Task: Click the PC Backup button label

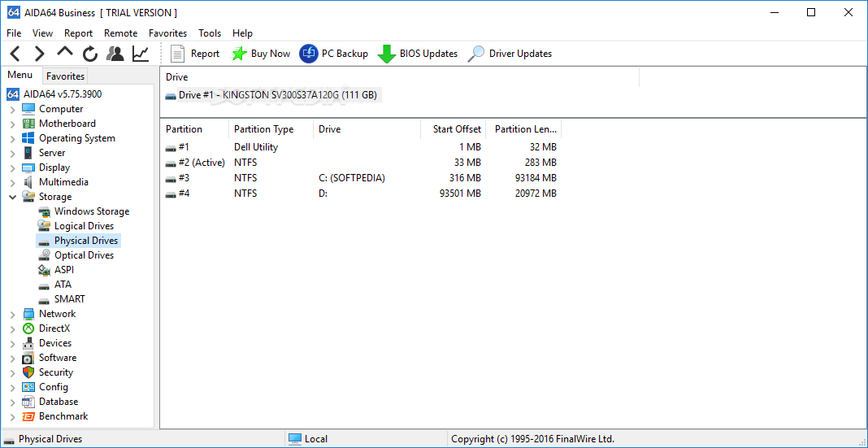Action: pyautogui.click(x=345, y=54)
